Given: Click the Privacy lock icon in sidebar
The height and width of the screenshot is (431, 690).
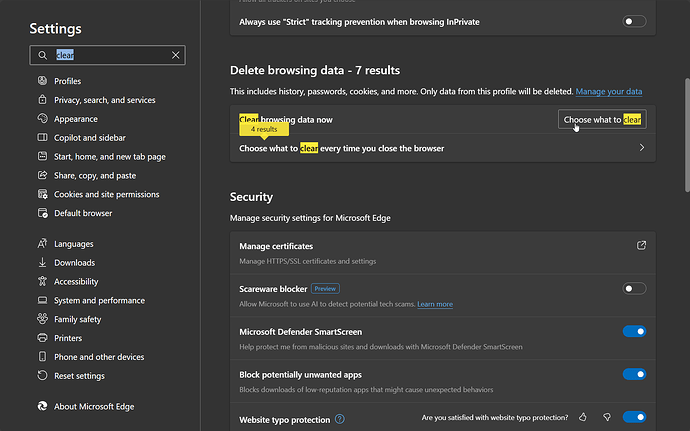Looking at the screenshot, I should tap(42, 100).
